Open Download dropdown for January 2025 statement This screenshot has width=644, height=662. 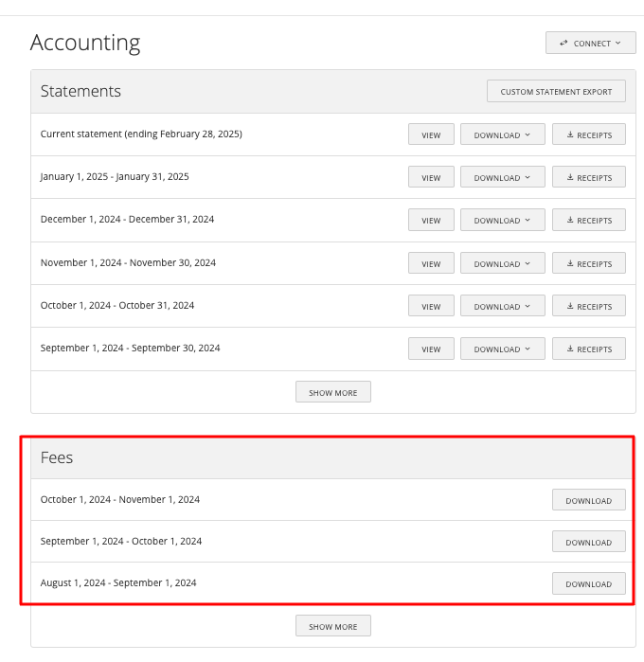click(502, 178)
